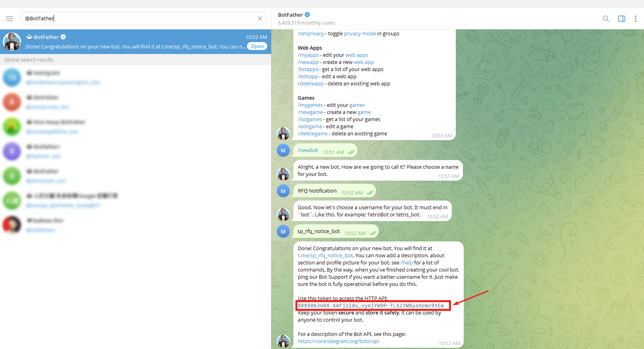644x349 pixels.
Task: Click the BotFather avatar beside the 10:50 AM message
Action: (x=283, y=133)
